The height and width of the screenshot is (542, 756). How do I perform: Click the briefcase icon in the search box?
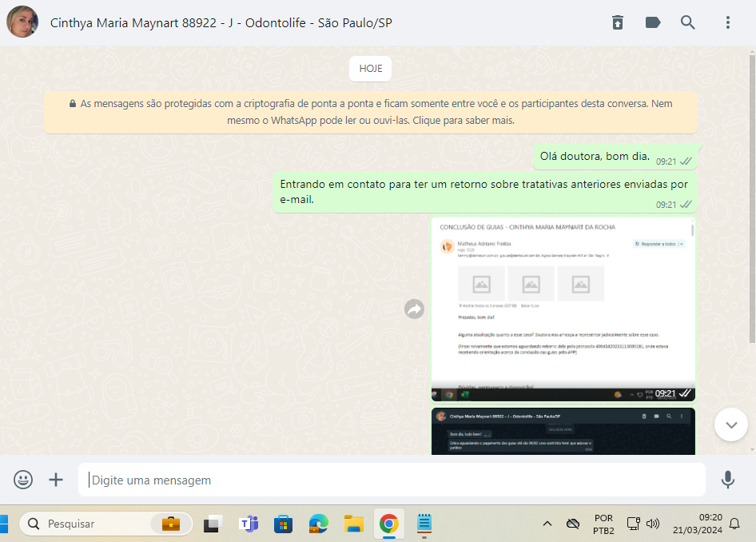click(x=171, y=524)
